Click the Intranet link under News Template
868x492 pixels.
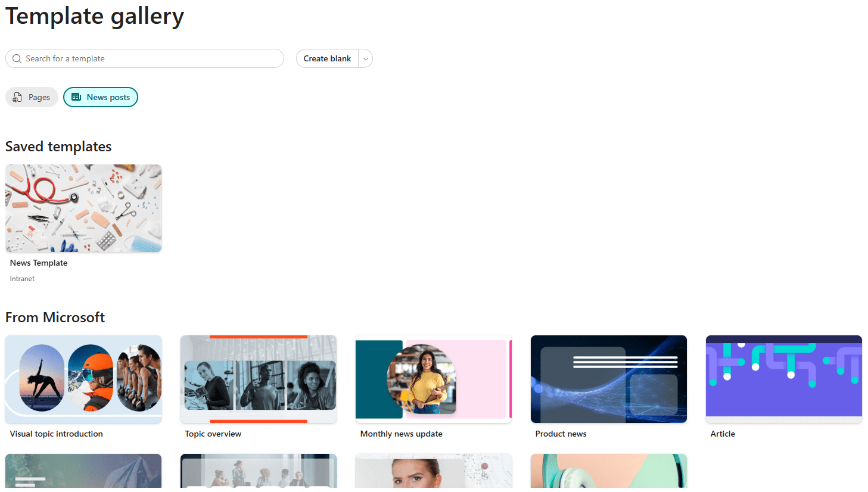(22, 278)
